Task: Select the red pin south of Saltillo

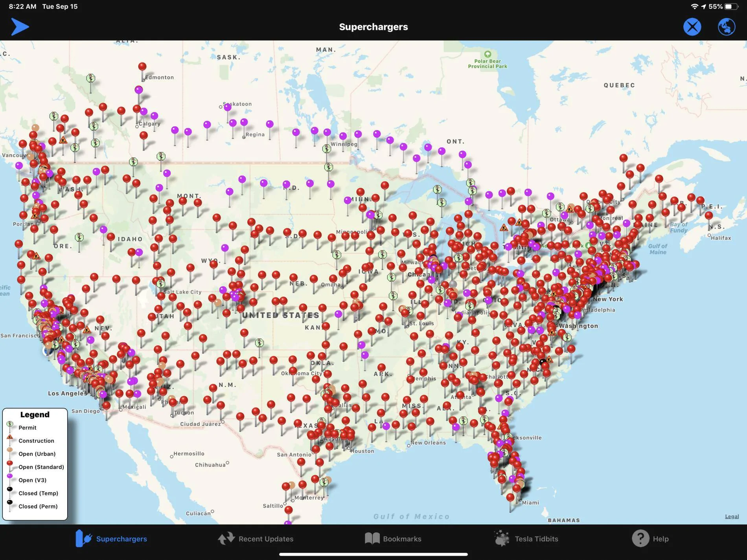Action: click(289, 510)
